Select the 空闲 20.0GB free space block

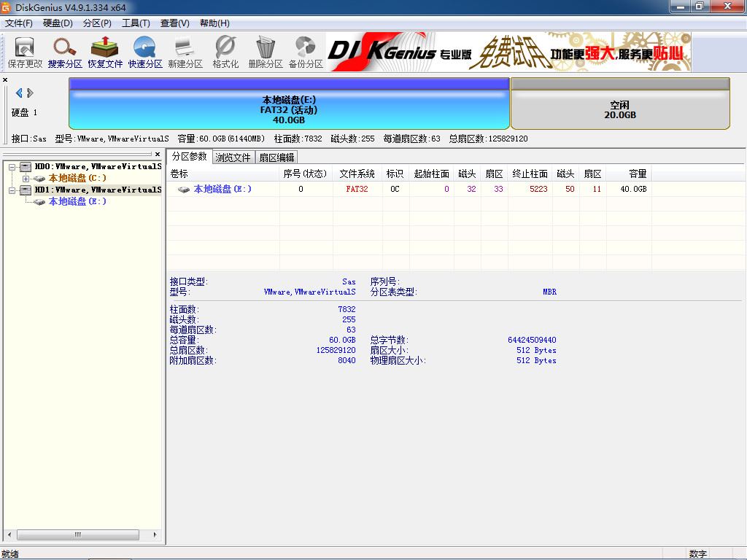620,104
